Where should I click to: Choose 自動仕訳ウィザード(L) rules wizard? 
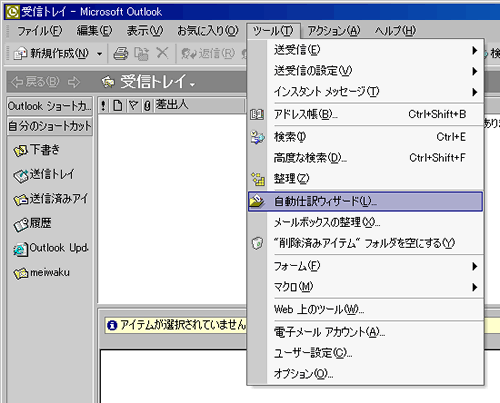(365, 201)
